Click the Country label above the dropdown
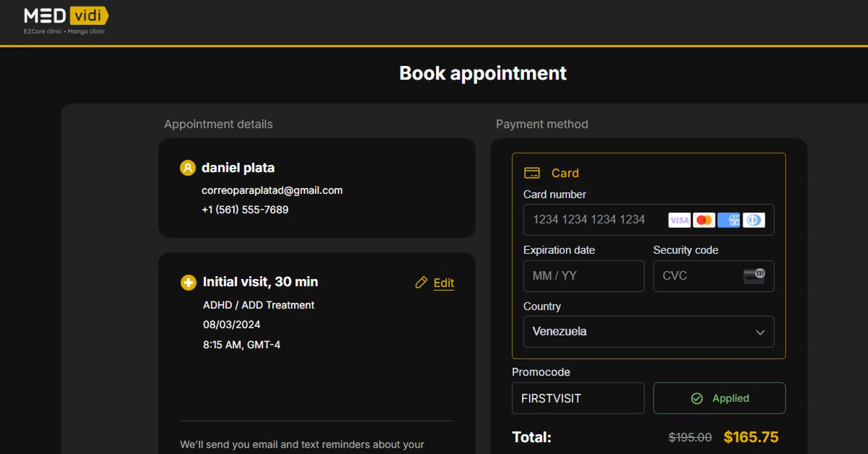This screenshot has height=454, width=868. (x=542, y=306)
